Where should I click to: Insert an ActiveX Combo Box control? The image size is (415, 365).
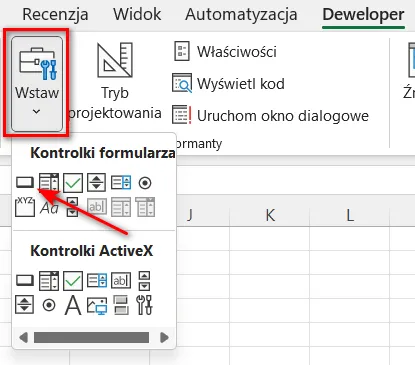49,280
